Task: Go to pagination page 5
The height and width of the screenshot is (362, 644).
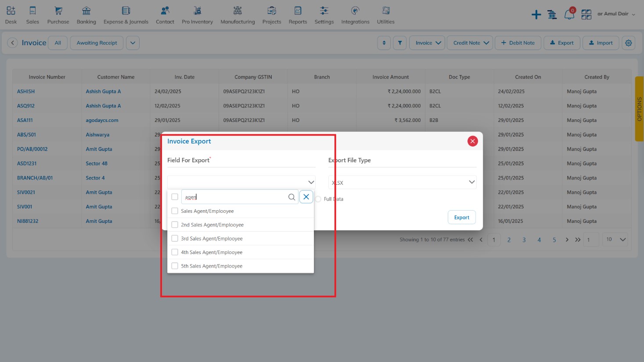Action: point(554,240)
